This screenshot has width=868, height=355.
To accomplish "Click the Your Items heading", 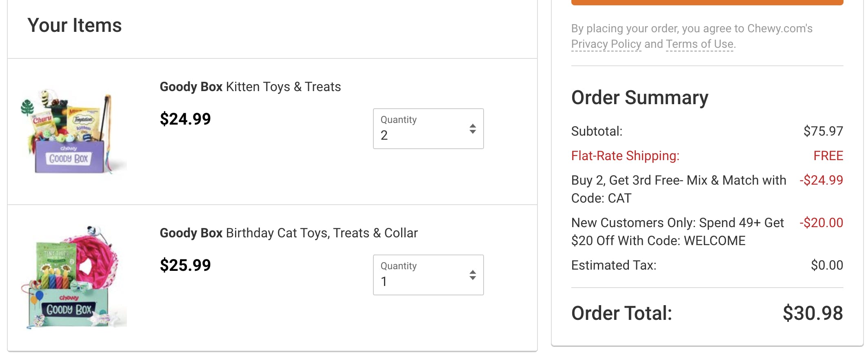I will tap(75, 25).
